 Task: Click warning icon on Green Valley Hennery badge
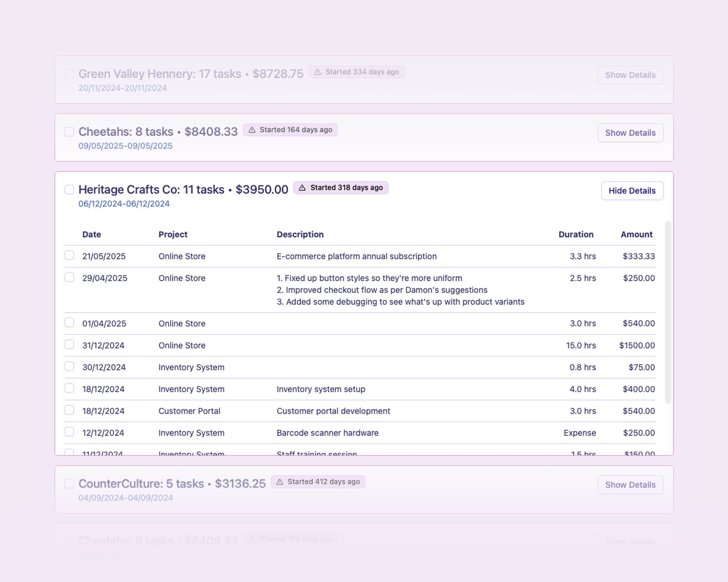(317, 72)
